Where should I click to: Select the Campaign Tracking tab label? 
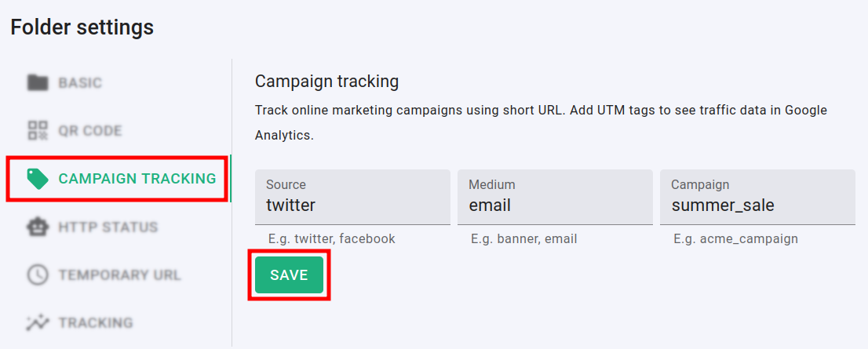pos(137,179)
